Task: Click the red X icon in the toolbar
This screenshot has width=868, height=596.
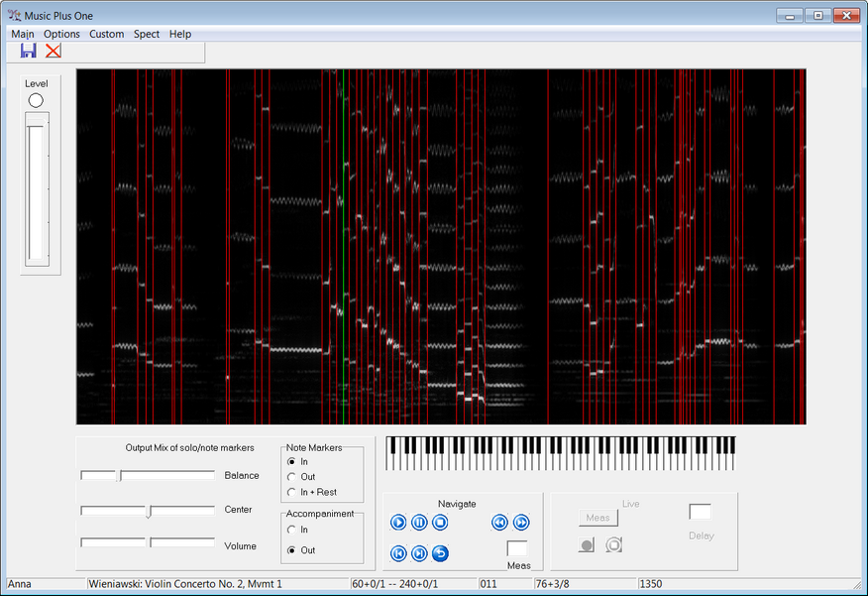Action: (53, 51)
